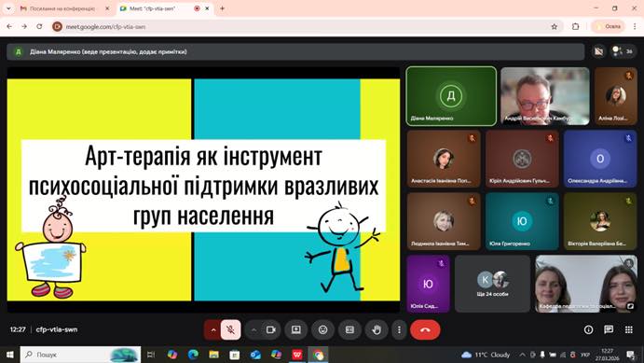Screen dimensions: 644x363
Task: Leave the call with red hang-up button
Action: tap(425, 329)
